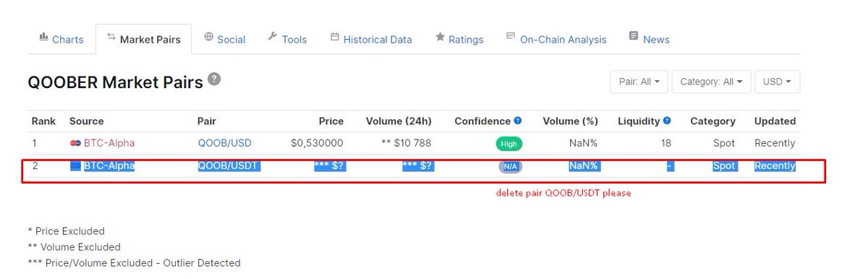Open the QOOB/USD pair link
Image resolution: width=868 pixels, height=279 pixels.
(224, 143)
